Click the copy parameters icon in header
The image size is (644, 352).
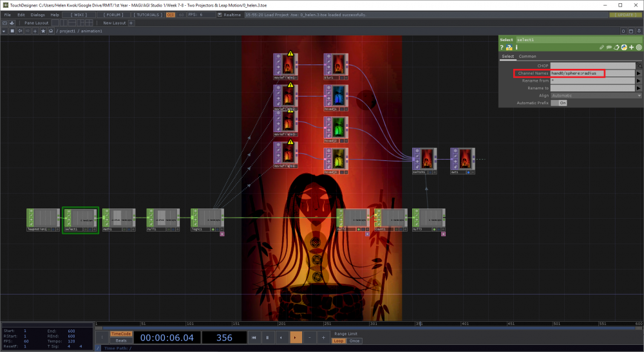(x=616, y=48)
